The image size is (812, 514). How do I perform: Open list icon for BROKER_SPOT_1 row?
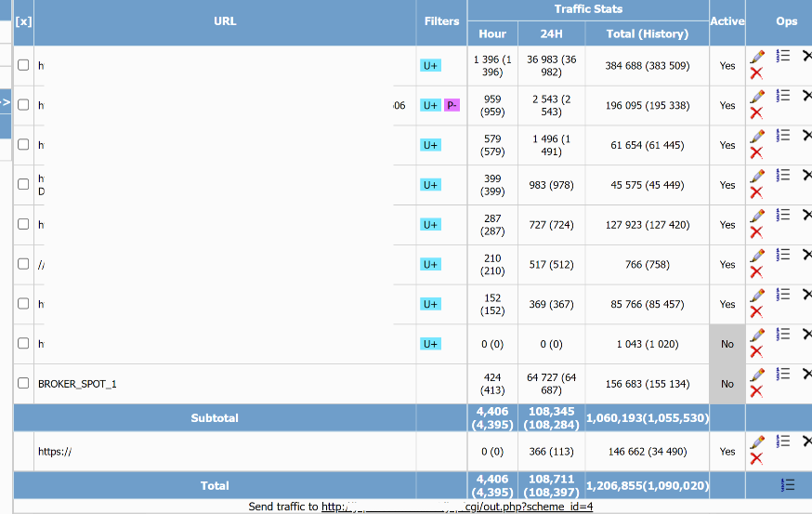[783, 374]
